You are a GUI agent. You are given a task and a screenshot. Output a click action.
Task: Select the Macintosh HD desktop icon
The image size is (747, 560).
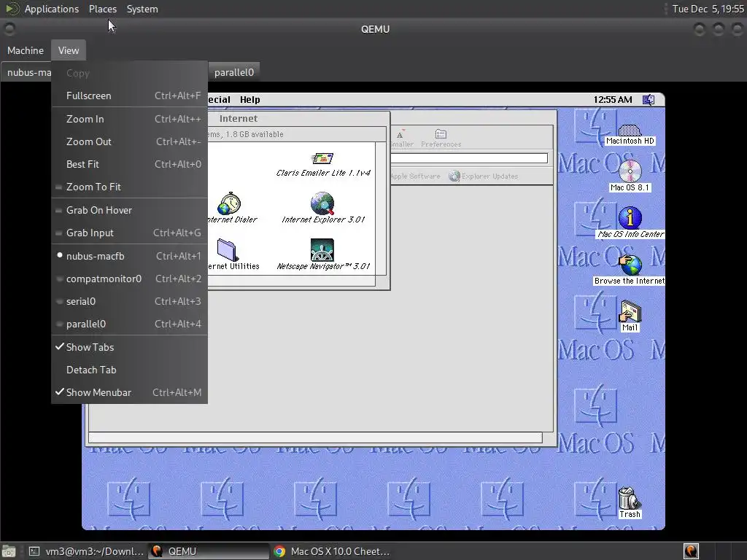630,130
